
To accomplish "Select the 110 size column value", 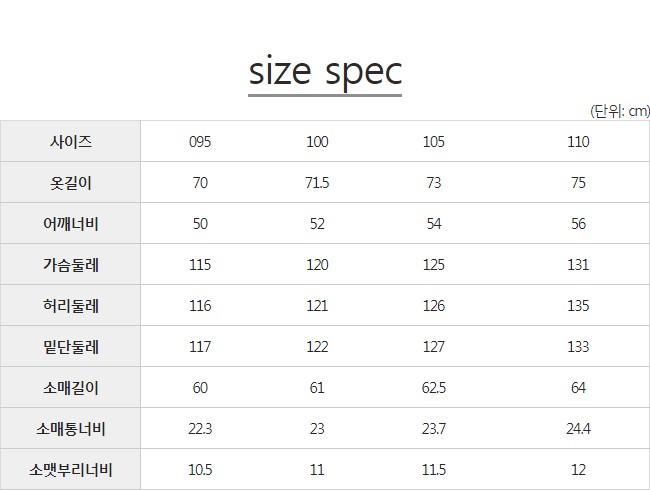I will pos(578,142).
